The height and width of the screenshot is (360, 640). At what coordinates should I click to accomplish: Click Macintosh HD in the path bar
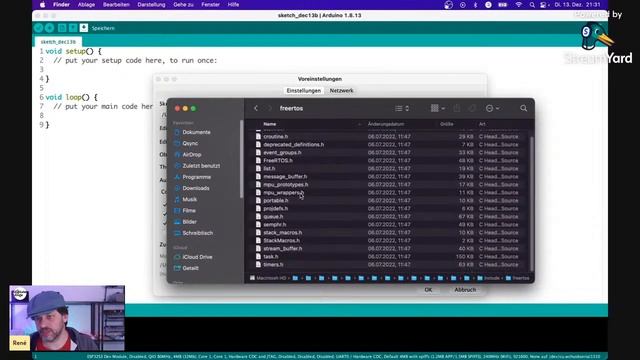point(268,278)
